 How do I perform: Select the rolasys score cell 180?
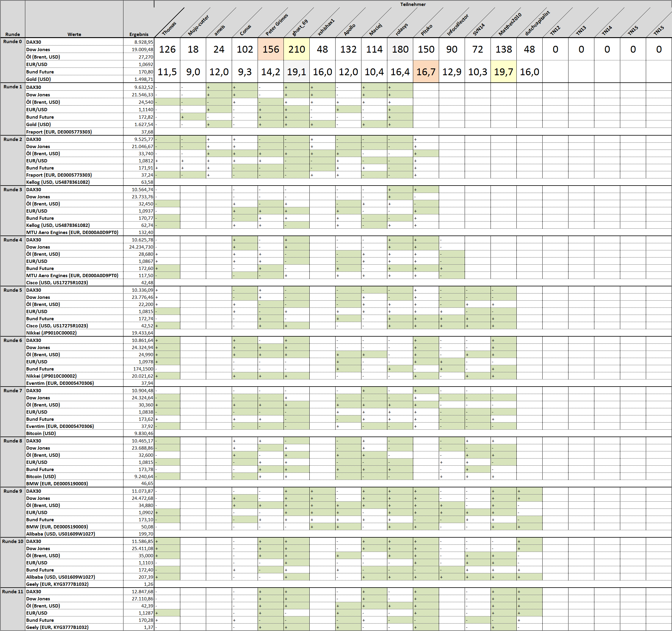[400, 49]
